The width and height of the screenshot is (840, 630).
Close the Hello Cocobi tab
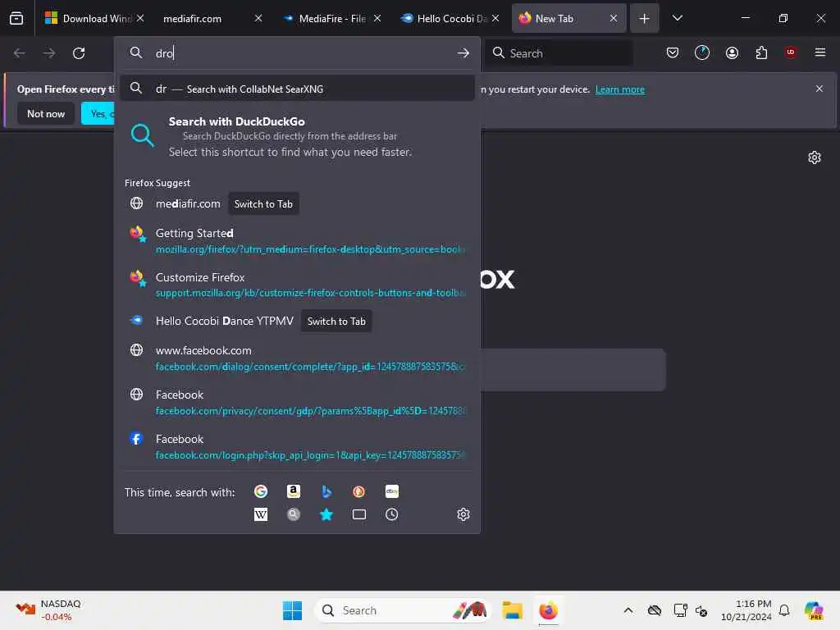click(x=495, y=18)
